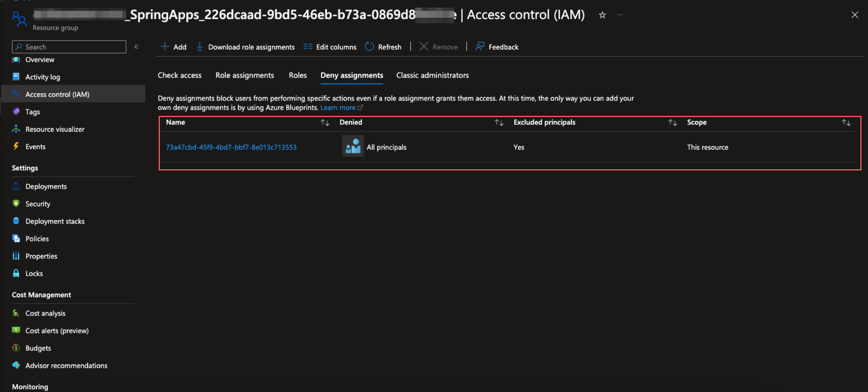Open the Classic administrators tab
Viewport: 868px width, 392px height.
[432, 75]
